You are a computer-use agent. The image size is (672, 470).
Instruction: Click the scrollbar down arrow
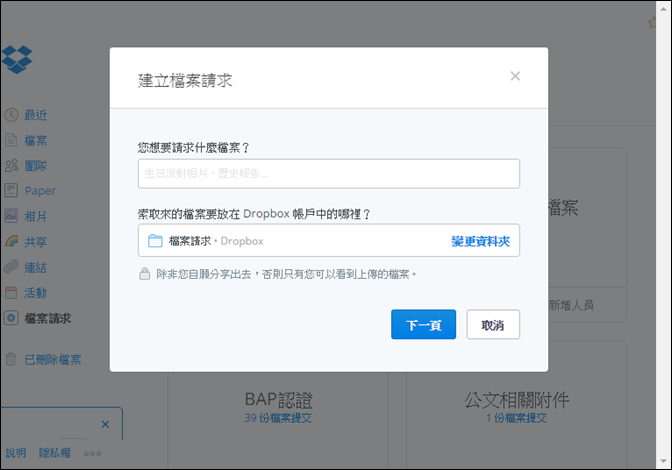point(664,461)
